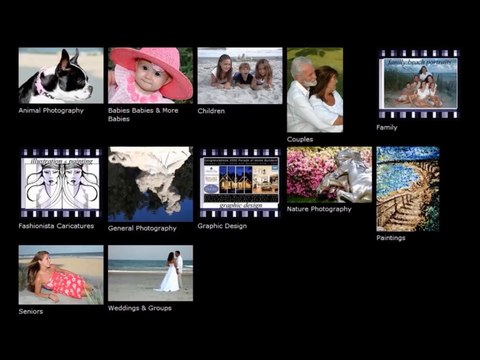
Task: Open the Fashionista Caricatures illustration thumbnail
Action: click(x=61, y=183)
